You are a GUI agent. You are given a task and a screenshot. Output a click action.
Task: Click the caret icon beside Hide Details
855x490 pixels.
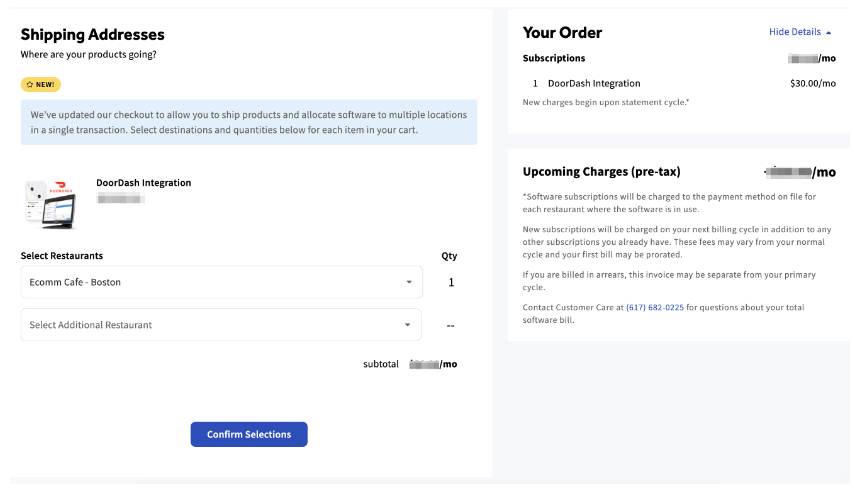(828, 32)
